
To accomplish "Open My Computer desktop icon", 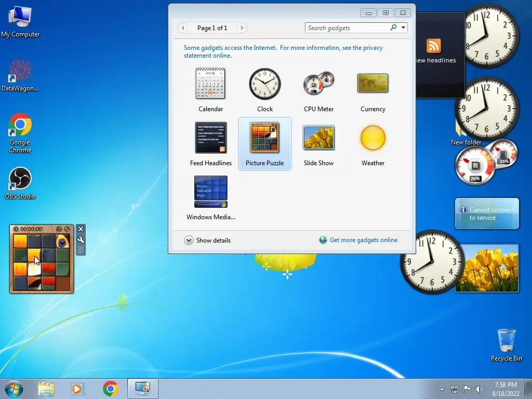I will tap(20, 22).
